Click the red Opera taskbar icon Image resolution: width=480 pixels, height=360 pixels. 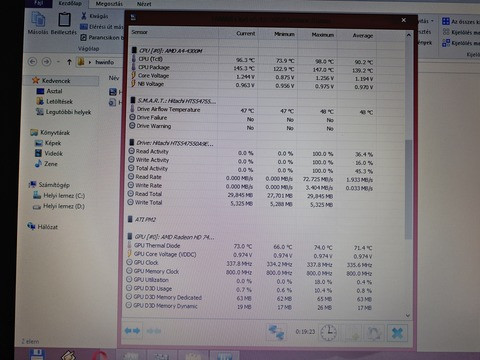100,355
